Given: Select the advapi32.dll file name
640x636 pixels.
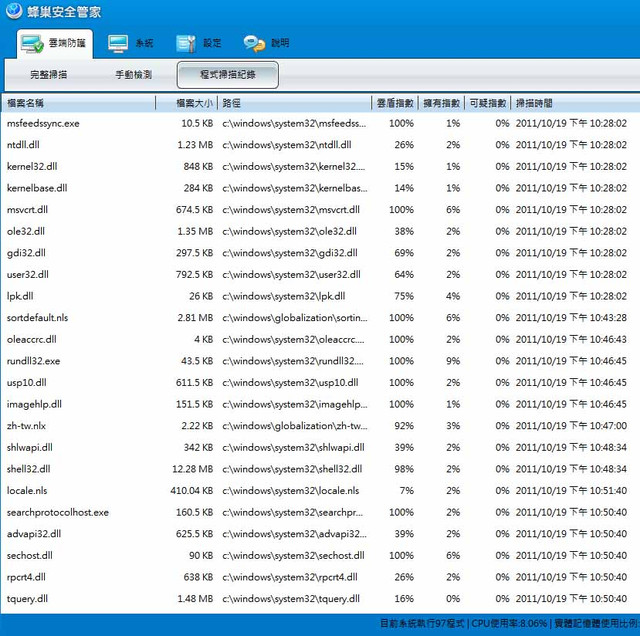Looking at the screenshot, I should (34, 534).
